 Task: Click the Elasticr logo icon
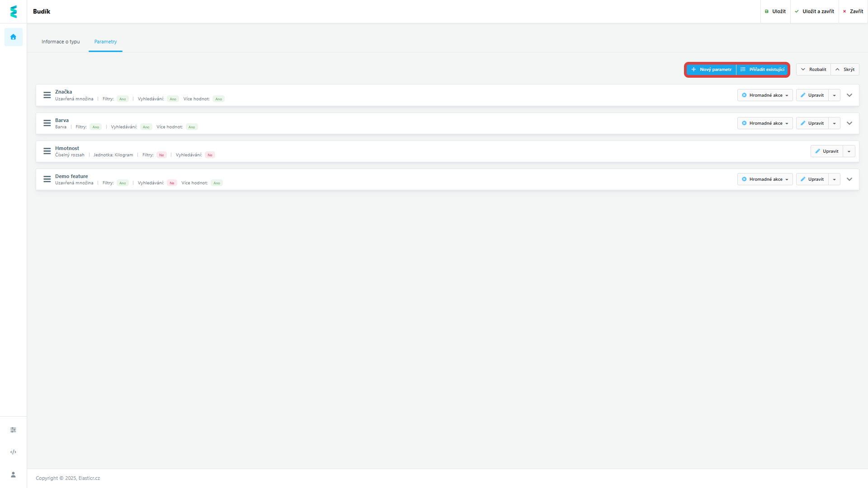pos(13,11)
